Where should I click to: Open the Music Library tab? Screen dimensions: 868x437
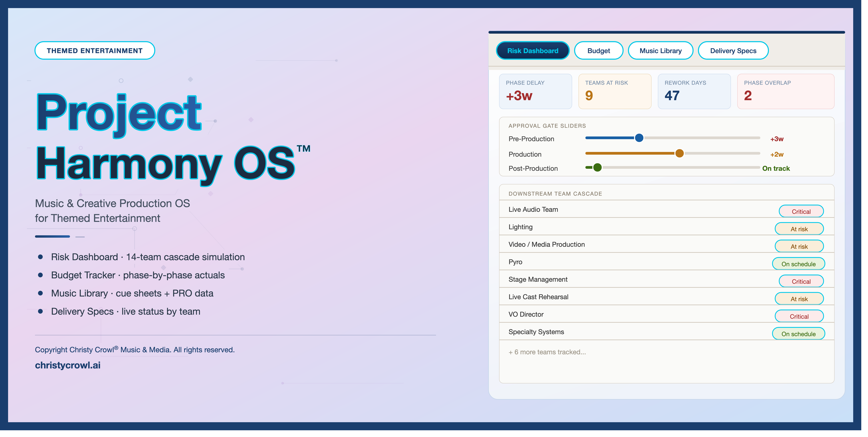click(x=660, y=50)
